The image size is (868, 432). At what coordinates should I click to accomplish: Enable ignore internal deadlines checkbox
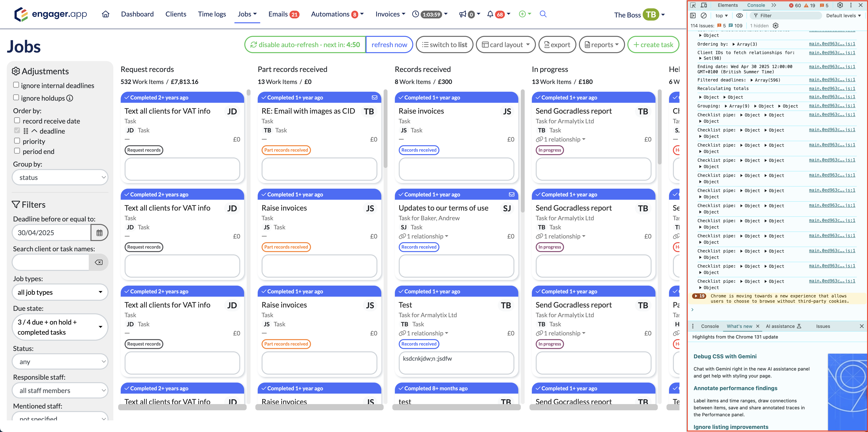tap(16, 85)
